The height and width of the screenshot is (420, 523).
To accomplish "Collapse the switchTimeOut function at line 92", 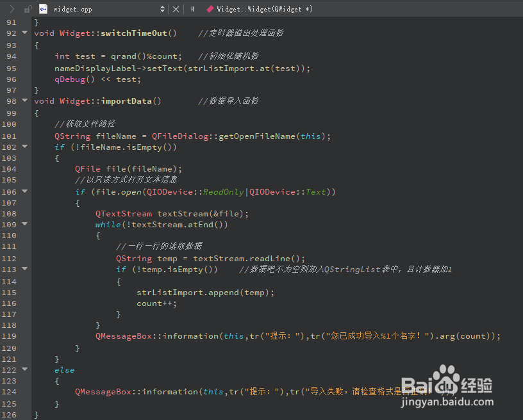I will click(x=25, y=32).
